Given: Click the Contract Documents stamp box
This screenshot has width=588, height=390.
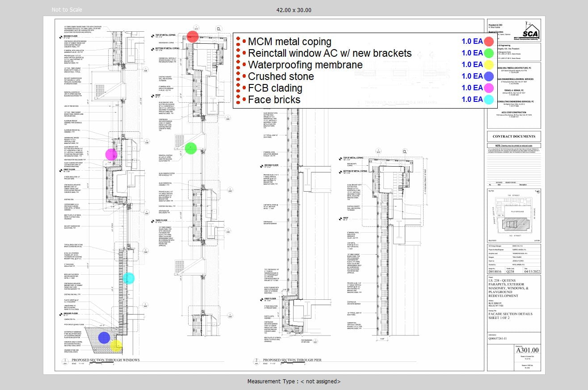Looking at the screenshot, I should click(513, 137).
